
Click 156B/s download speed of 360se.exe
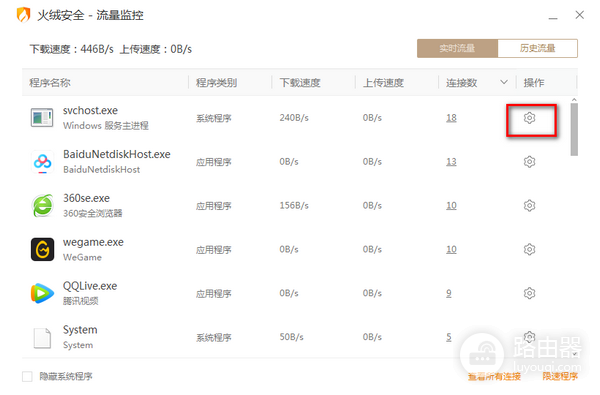pos(294,206)
